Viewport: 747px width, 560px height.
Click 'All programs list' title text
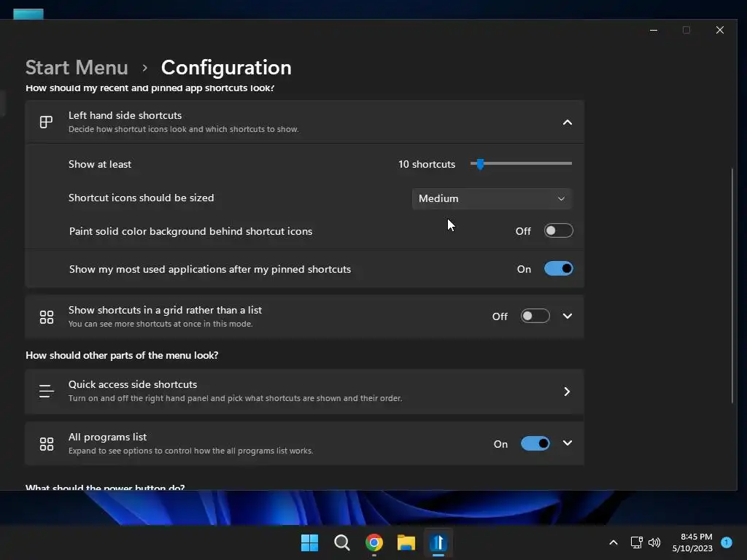(107, 437)
